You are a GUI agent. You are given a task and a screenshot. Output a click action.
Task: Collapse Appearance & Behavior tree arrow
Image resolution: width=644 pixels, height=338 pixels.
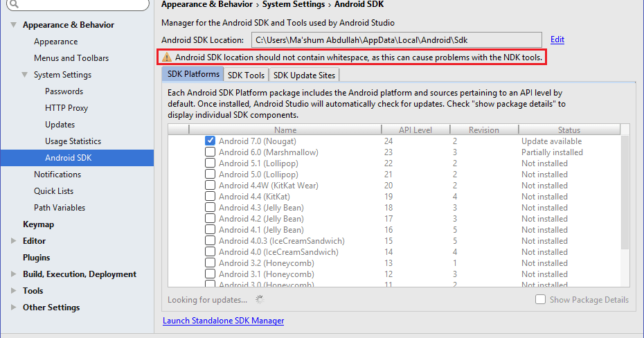[x=14, y=25]
